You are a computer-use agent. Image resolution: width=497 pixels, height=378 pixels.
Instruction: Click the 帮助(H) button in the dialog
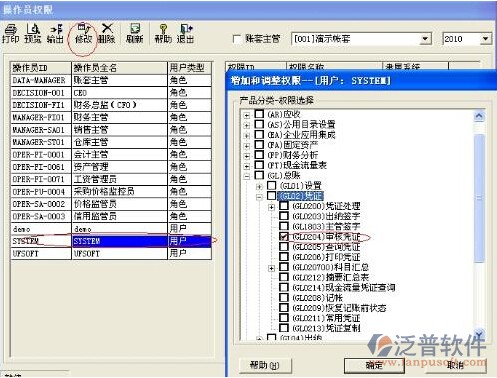pos(265,365)
